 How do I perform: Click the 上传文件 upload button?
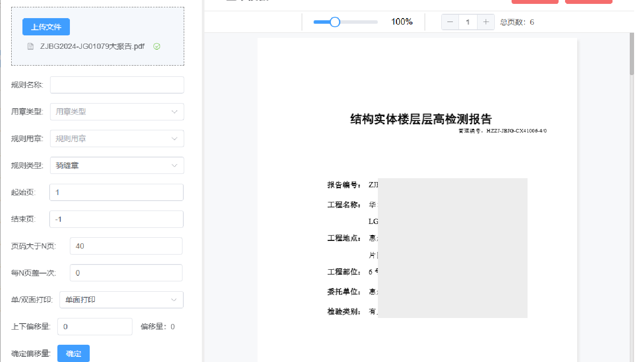coord(46,26)
